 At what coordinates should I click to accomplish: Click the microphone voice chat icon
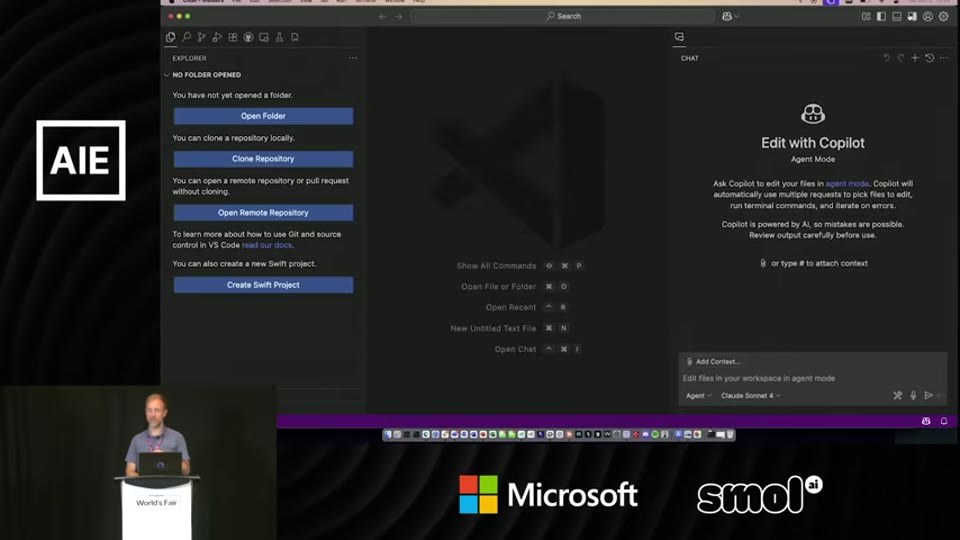913,396
